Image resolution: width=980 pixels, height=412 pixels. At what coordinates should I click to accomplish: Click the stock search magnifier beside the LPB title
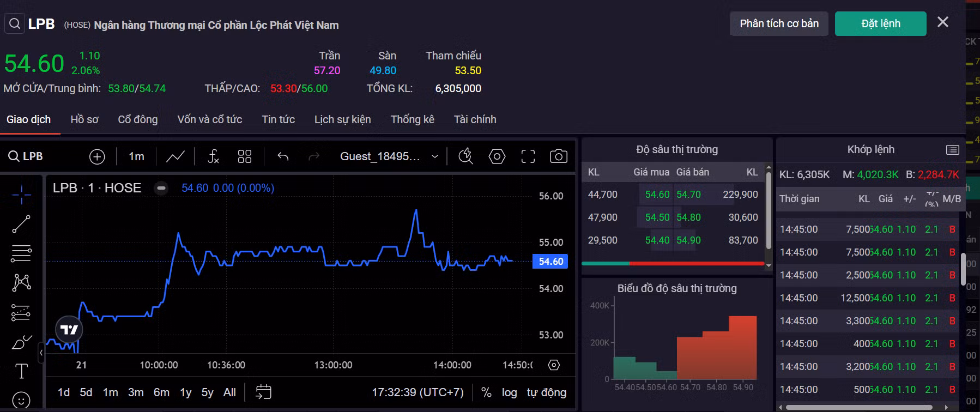point(15,24)
